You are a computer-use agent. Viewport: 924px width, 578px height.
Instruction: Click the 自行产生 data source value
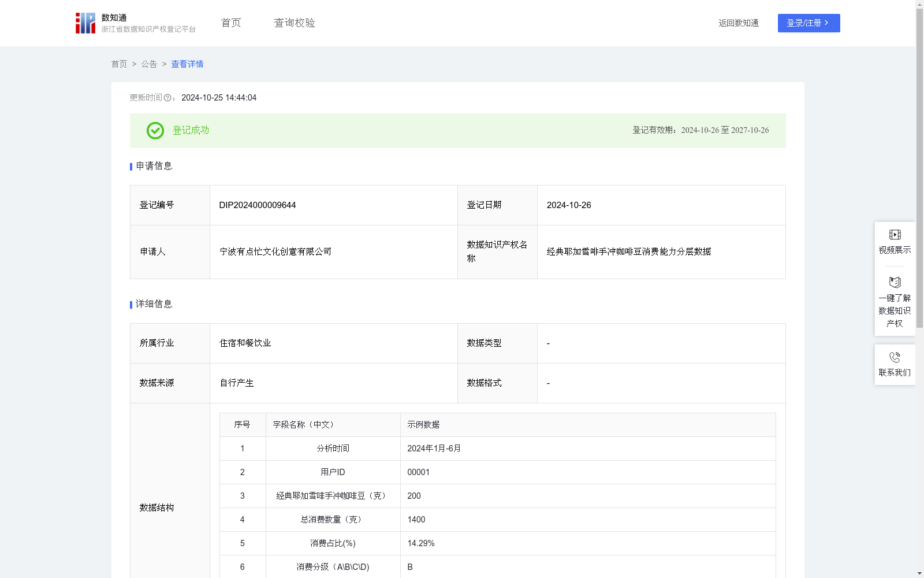pyautogui.click(x=237, y=383)
